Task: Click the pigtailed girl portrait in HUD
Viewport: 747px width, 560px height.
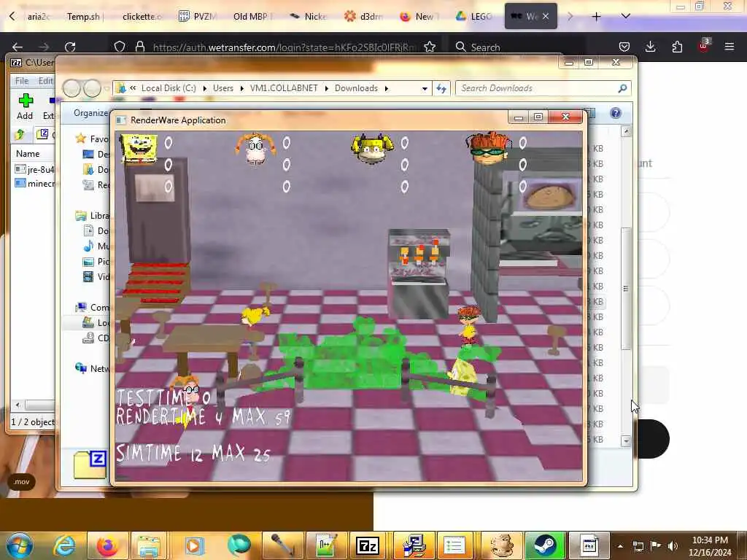Action: tap(256, 149)
